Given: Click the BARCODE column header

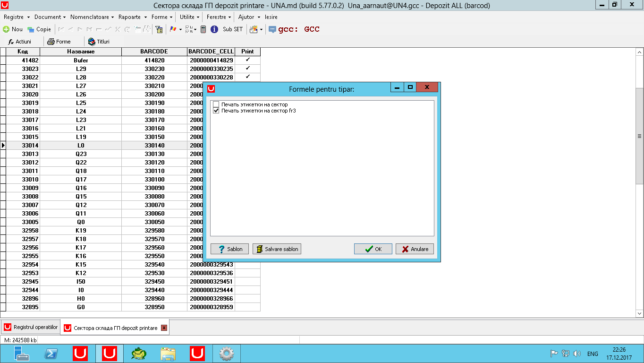Looking at the screenshot, I should (154, 52).
